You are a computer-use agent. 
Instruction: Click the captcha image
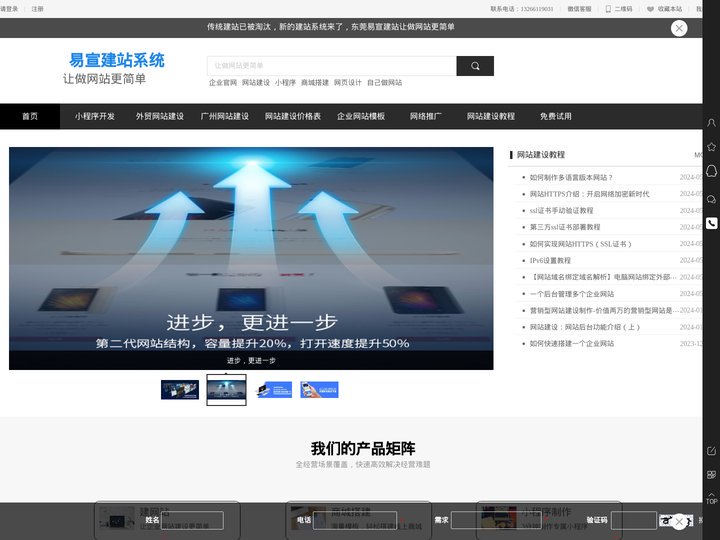[676, 521]
